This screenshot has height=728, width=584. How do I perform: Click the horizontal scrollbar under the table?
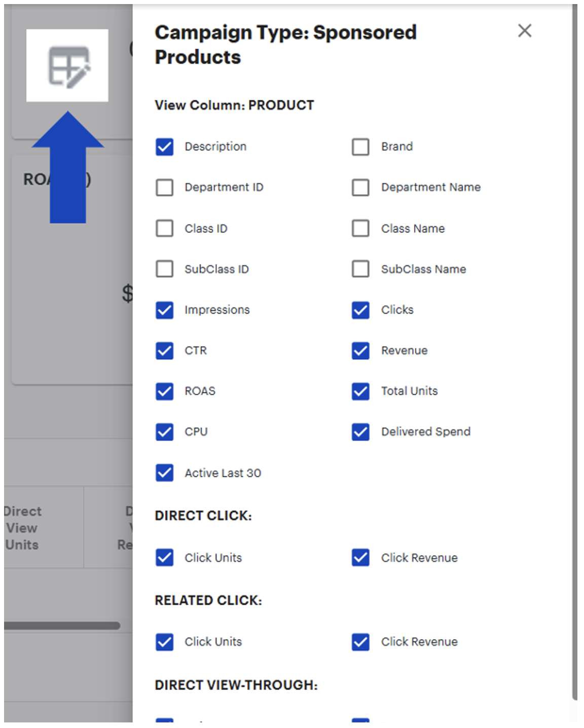point(61,626)
